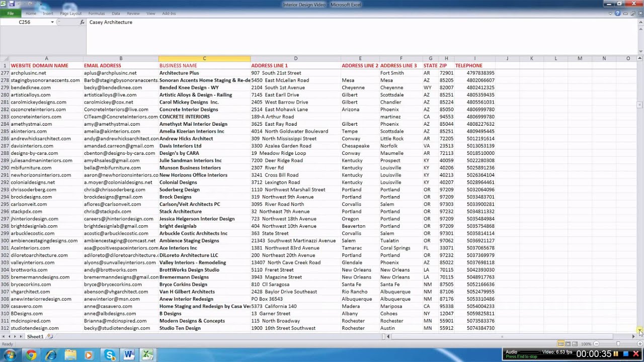
Task: Switch to the Formulas tab
Action: [97, 14]
